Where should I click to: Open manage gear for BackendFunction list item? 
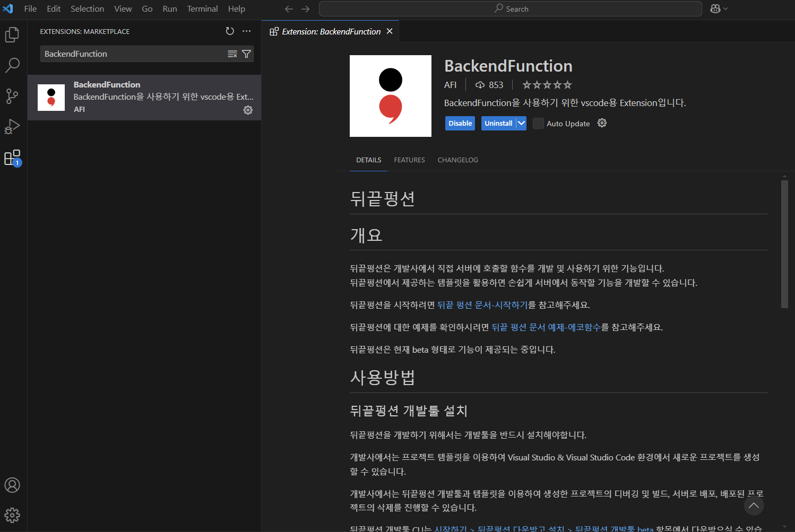248,110
